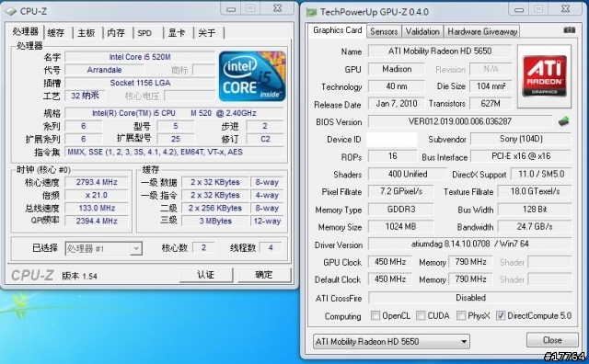Click the 2394.4 MHz QPI value
This screenshot has height=364, width=589.
97,221
